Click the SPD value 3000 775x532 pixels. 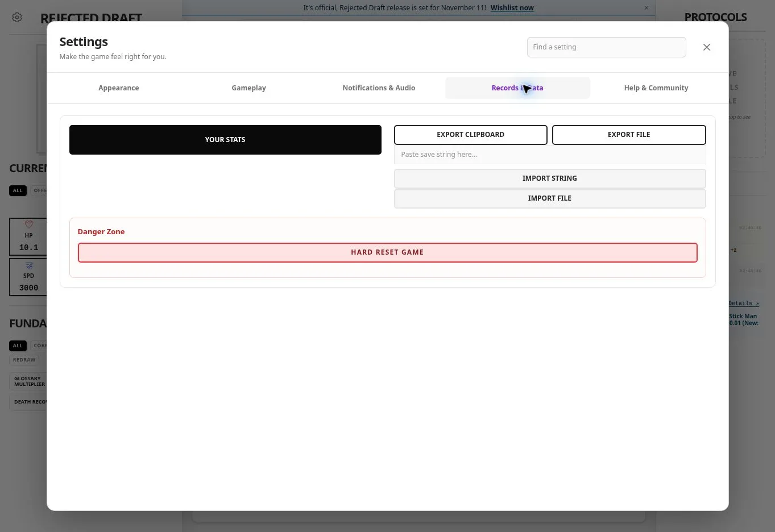pos(29,288)
